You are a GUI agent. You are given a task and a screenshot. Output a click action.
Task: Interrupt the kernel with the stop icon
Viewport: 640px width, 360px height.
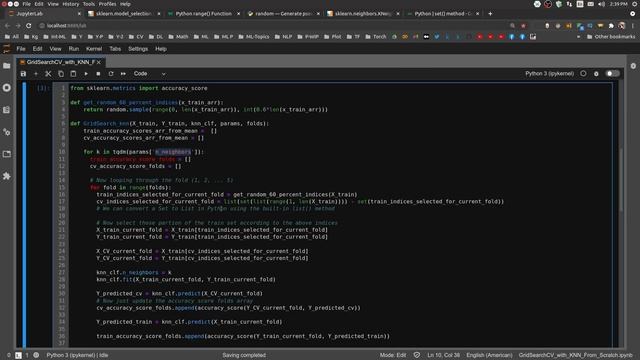pyautogui.click(x=98, y=74)
